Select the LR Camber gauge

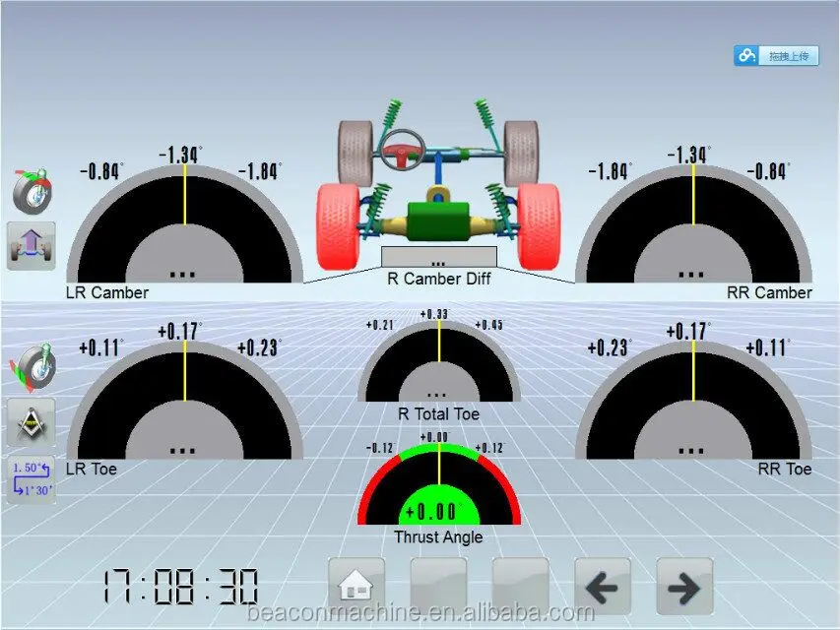(x=185, y=223)
